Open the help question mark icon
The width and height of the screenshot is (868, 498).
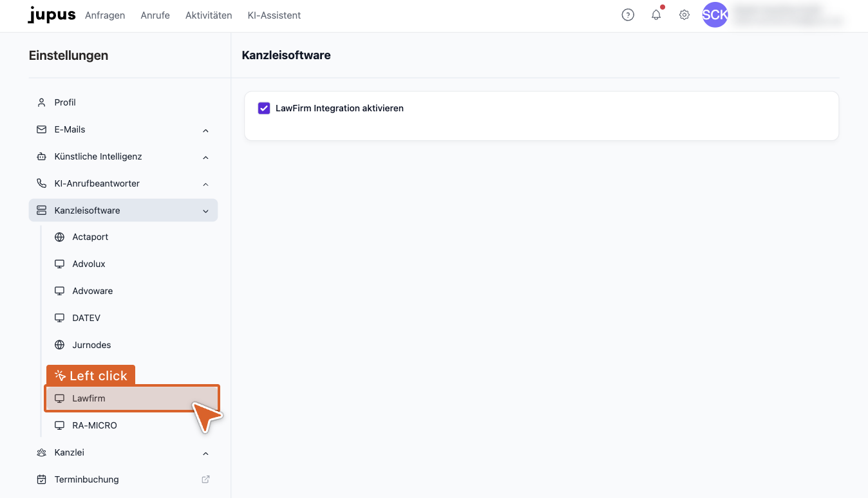point(628,15)
